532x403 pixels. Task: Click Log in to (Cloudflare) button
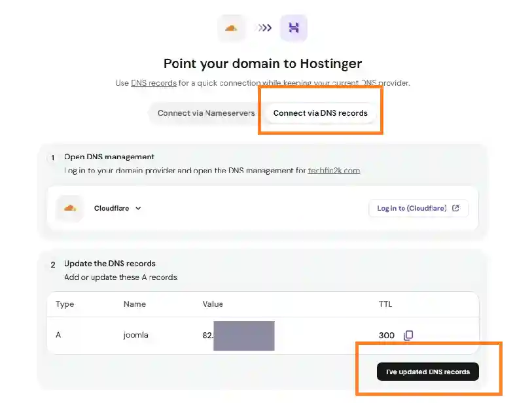pyautogui.click(x=419, y=208)
